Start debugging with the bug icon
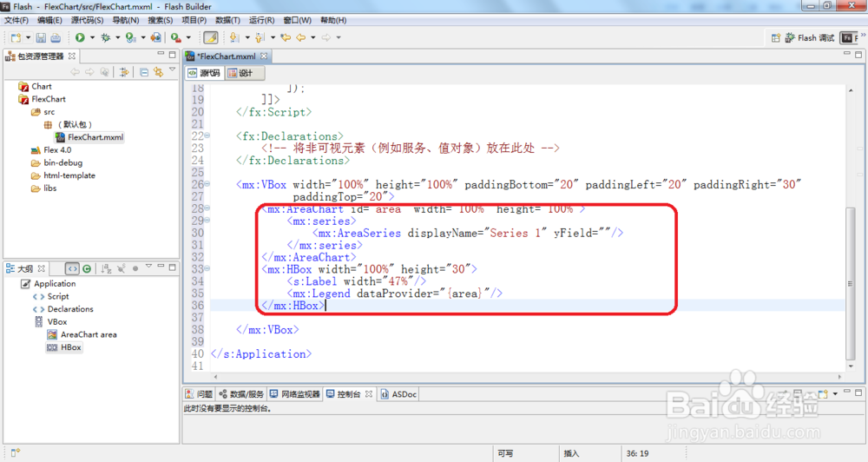 [105, 37]
